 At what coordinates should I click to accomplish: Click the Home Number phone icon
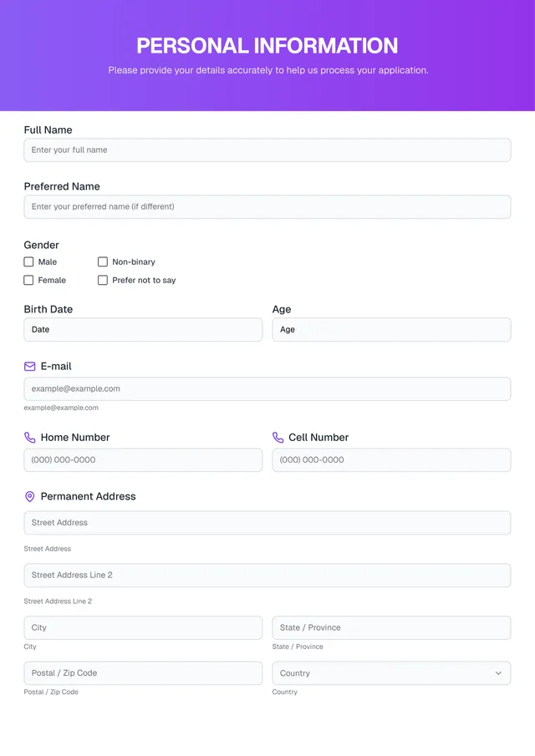point(30,437)
